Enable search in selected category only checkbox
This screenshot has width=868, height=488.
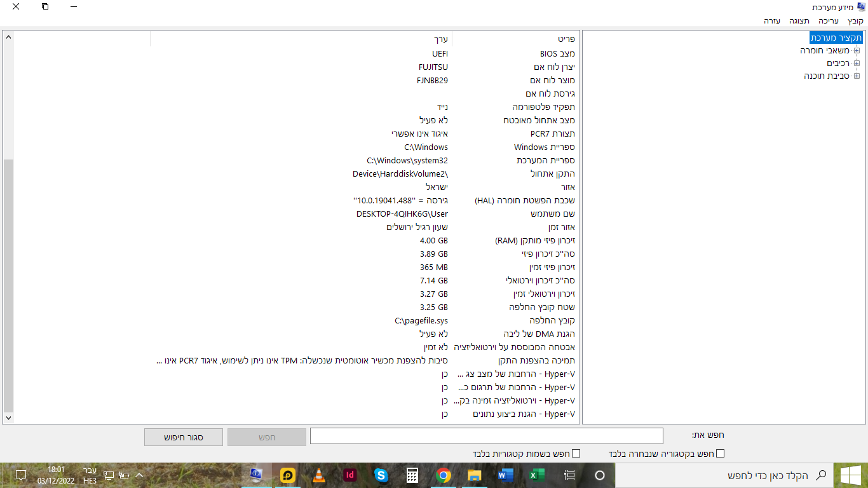(x=720, y=454)
